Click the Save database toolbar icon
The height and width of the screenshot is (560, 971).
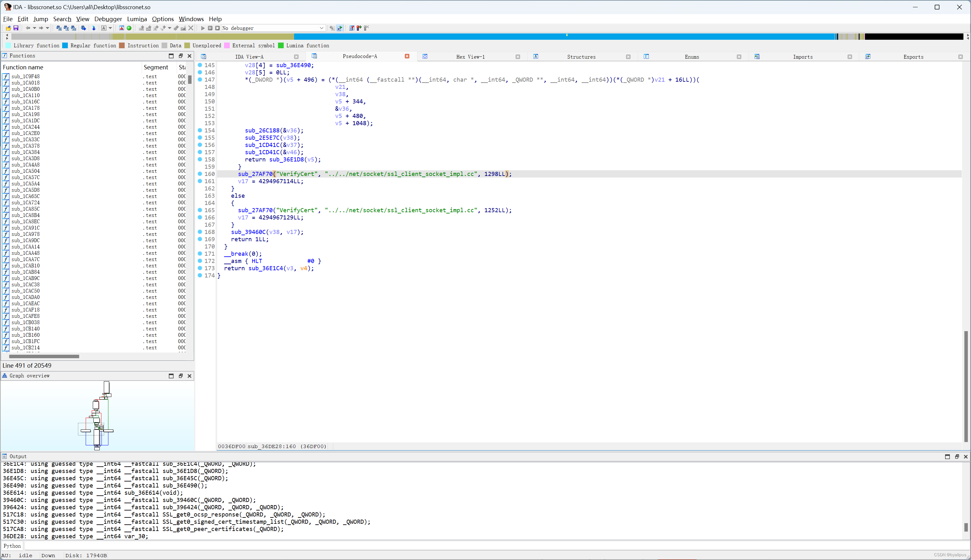[x=16, y=28]
